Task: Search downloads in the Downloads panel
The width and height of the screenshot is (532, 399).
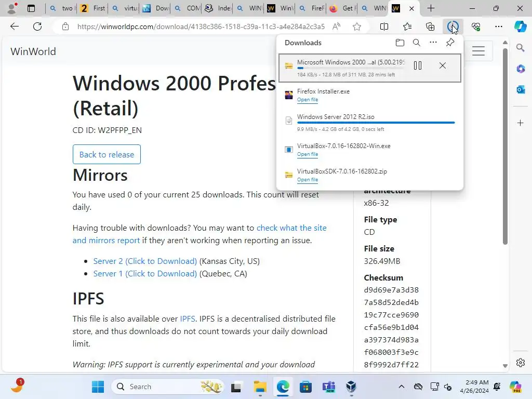Action: point(417,43)
